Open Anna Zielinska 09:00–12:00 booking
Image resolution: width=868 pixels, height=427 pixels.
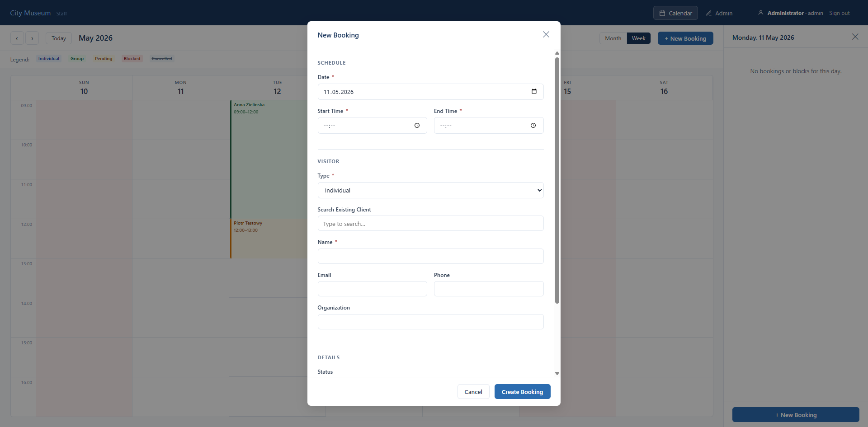(269, 160)
